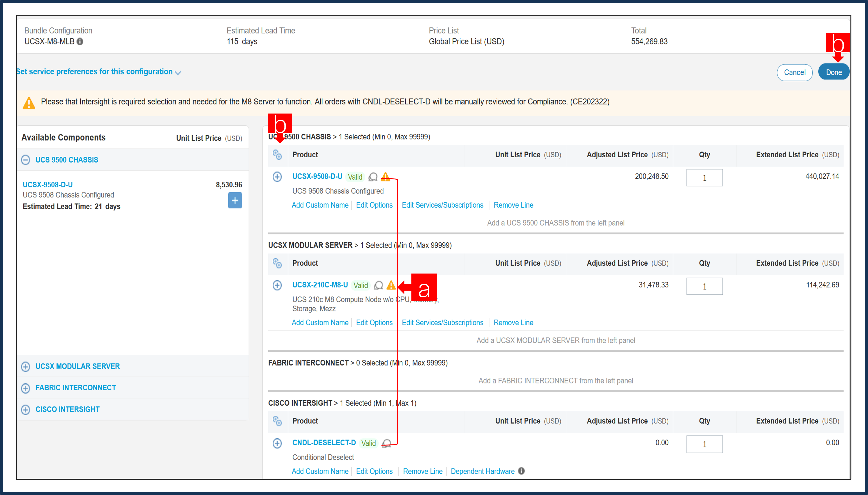Click the info icon next to UCSX-M8-MLB

80,41
